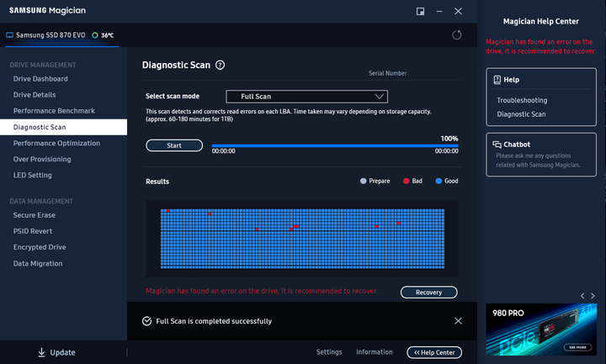This screenshot has height=364, width=606.
Task: Click the green drive health status circle
Action: [x=94, y=35]
